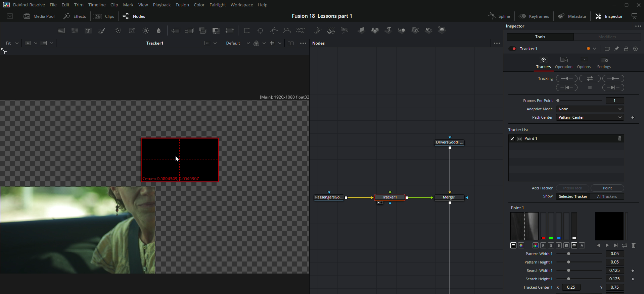
Task: Open the viewer color channel dropdown arrow
Action: (x=264, y=43)
